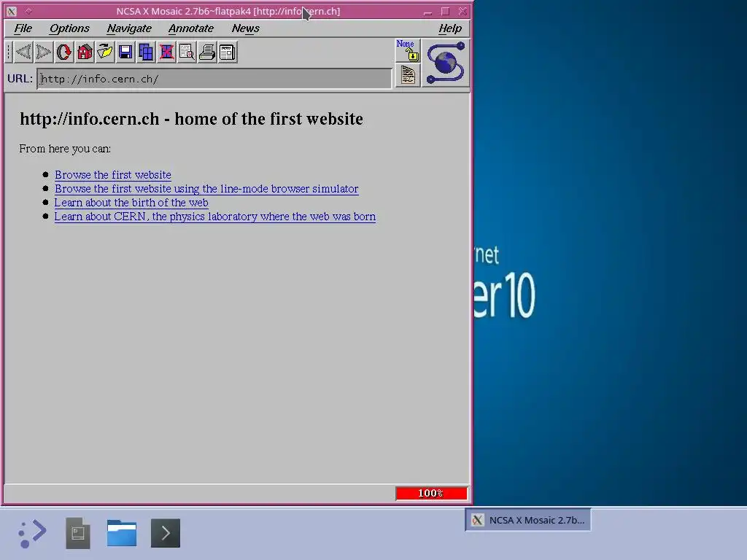
Task: Open the Navigate menu
Action: pyautogui.click(x=129, y=28)
